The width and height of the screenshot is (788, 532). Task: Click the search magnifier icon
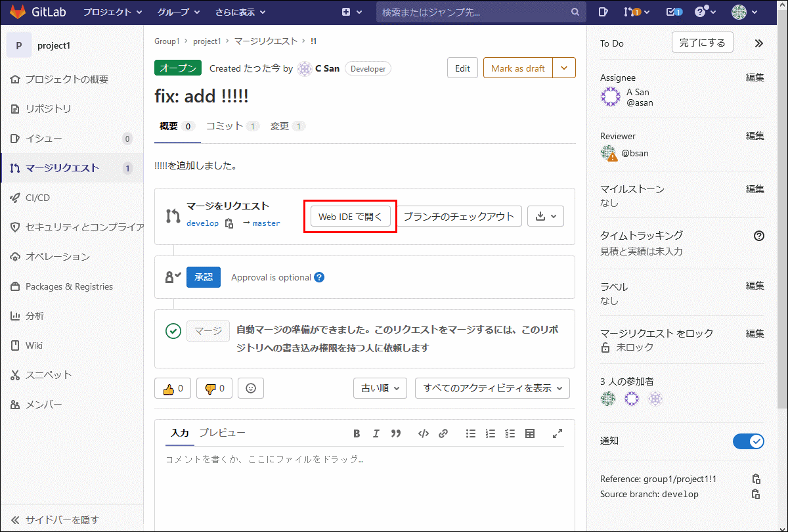(575, 12)
